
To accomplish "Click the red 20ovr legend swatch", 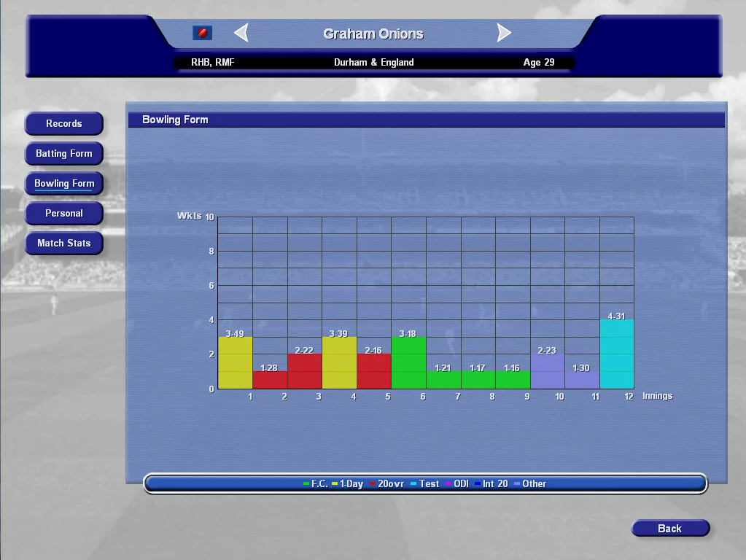I will pos(373,484).
